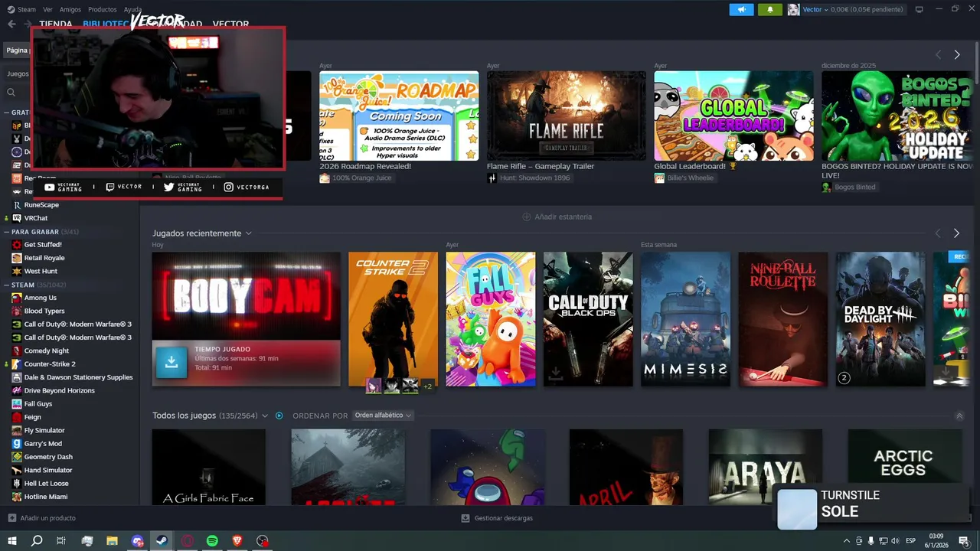Click the Geometry Dash icon in sidebar

point(17,457)
